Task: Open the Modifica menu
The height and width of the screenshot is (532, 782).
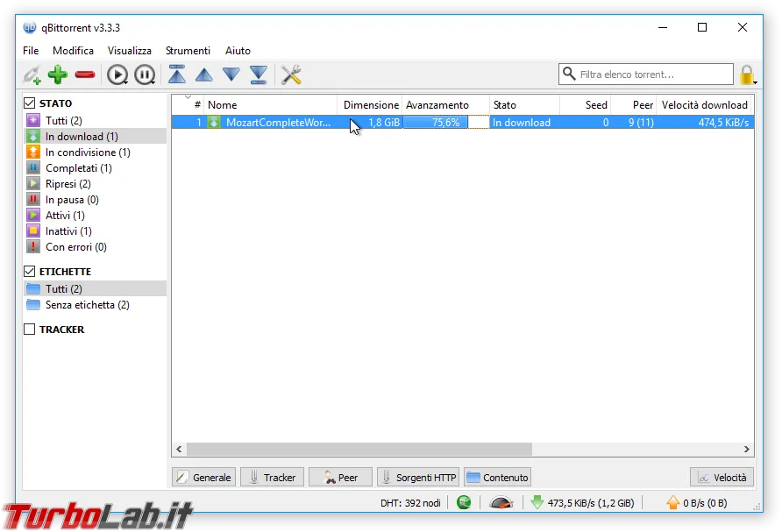Action: click(73, 50)
